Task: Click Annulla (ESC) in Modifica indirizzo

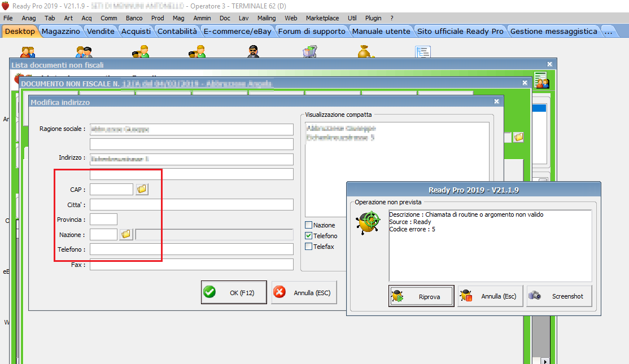Action: pos(304,292)
